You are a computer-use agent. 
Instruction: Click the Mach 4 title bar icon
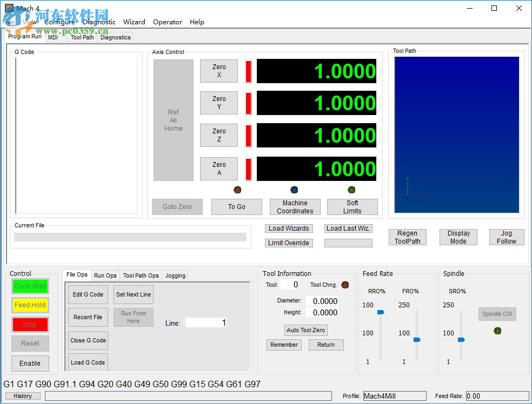pos(9,8)
